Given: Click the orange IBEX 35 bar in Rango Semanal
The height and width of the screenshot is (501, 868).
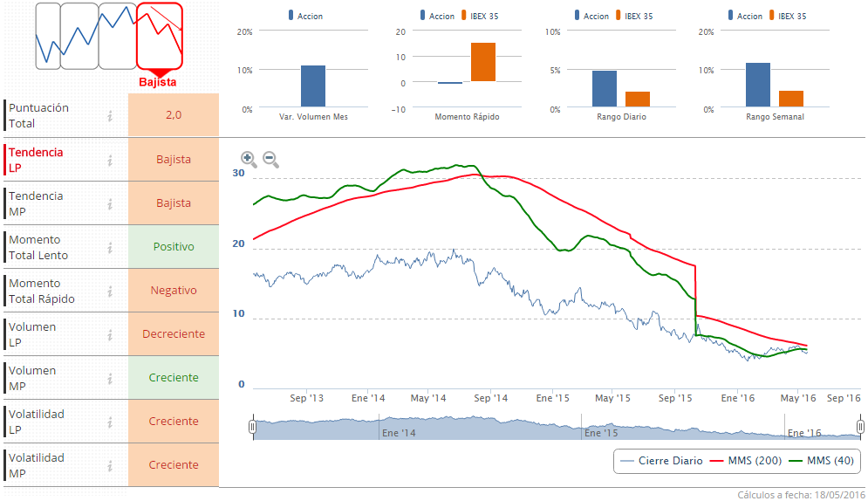Looking at the screenshot, I should (x=791, y=98).
